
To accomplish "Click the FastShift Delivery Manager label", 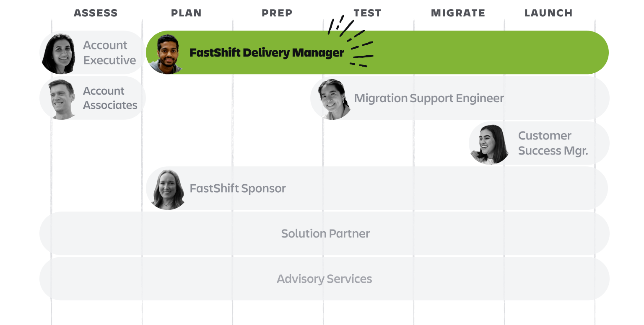I will coord(266,53).
